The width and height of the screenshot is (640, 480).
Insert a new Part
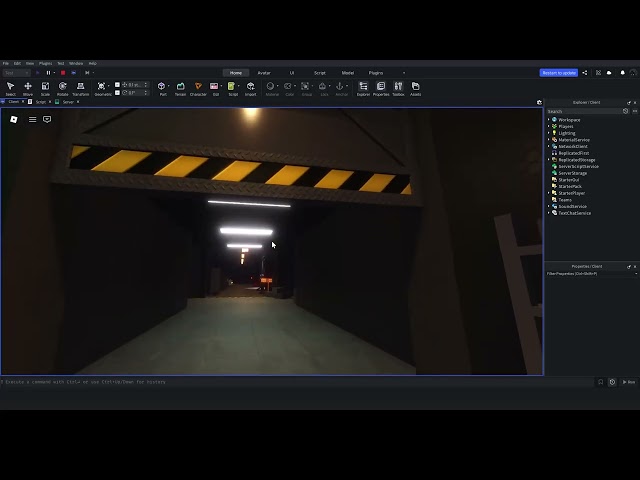pyautogui.click(x=162, y=89)
